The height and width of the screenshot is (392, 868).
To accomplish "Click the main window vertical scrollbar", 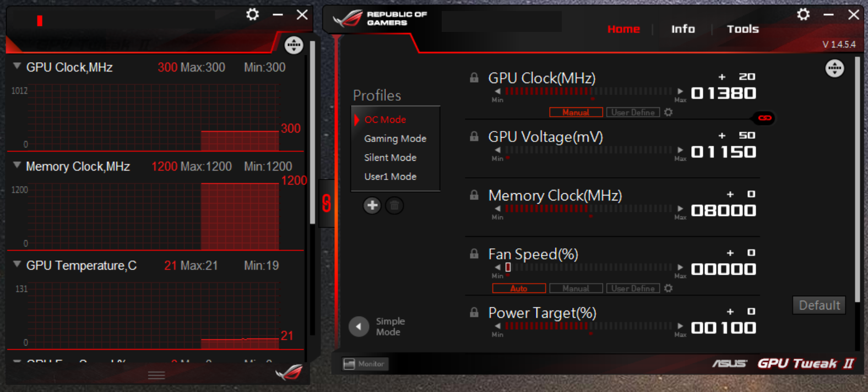I will coord(857,179).
